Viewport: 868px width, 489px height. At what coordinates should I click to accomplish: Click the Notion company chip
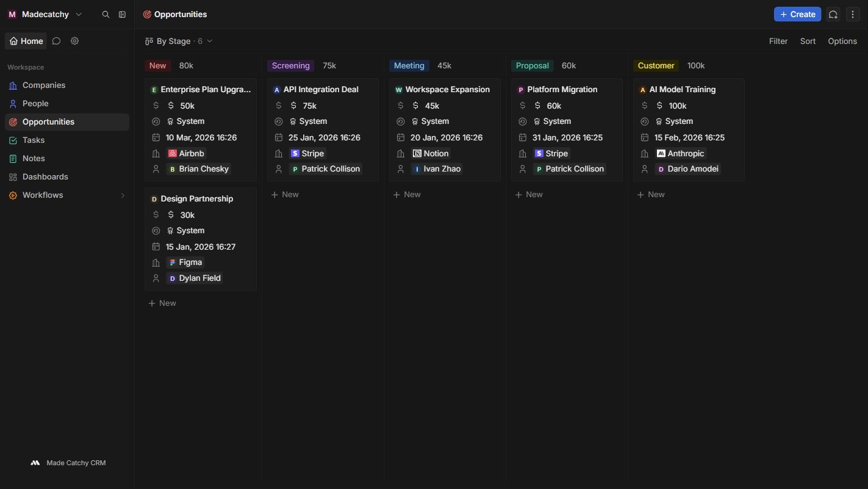(431, 153)
